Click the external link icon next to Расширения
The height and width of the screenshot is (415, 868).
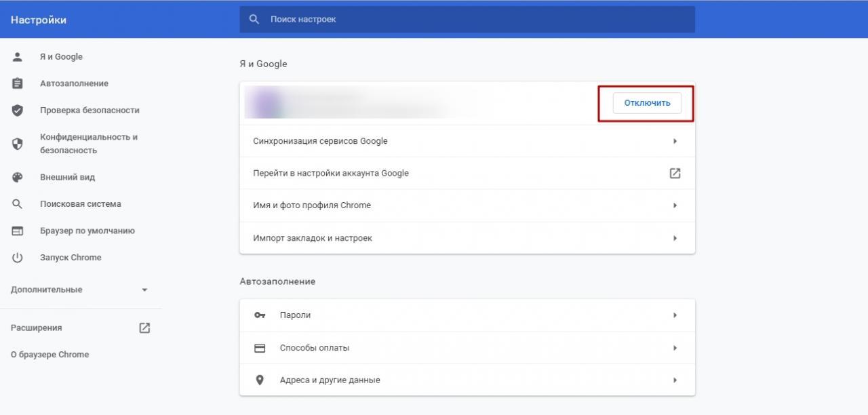point(144,328)
